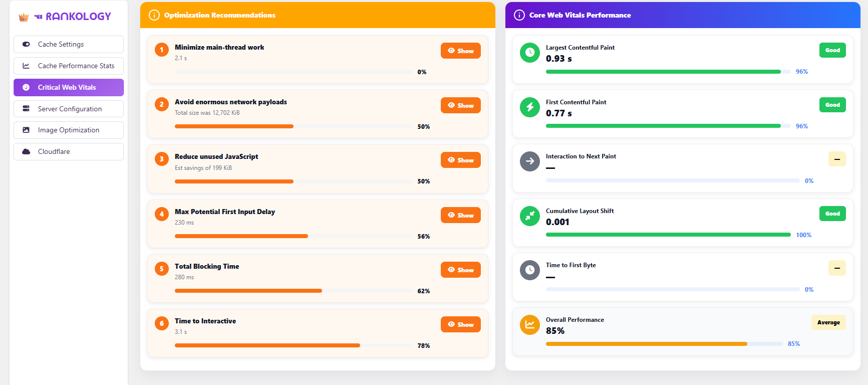Click the info icon beside Optimization Recommendations

coord(154,15)
